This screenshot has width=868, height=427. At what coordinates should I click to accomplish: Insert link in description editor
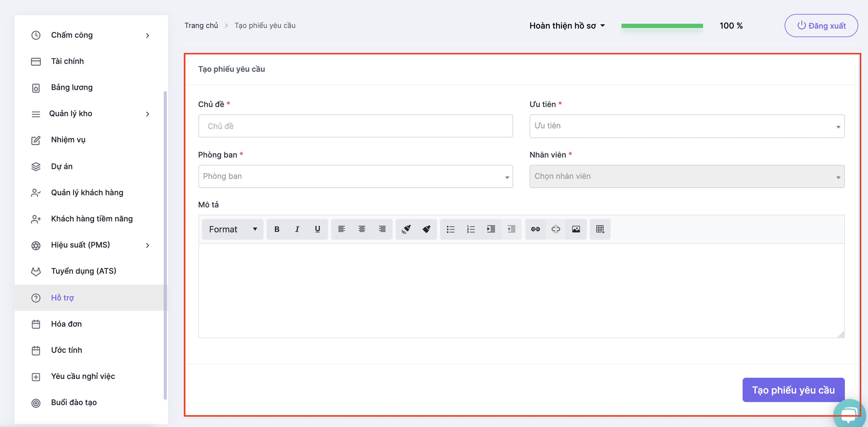(x=535, y=229)
